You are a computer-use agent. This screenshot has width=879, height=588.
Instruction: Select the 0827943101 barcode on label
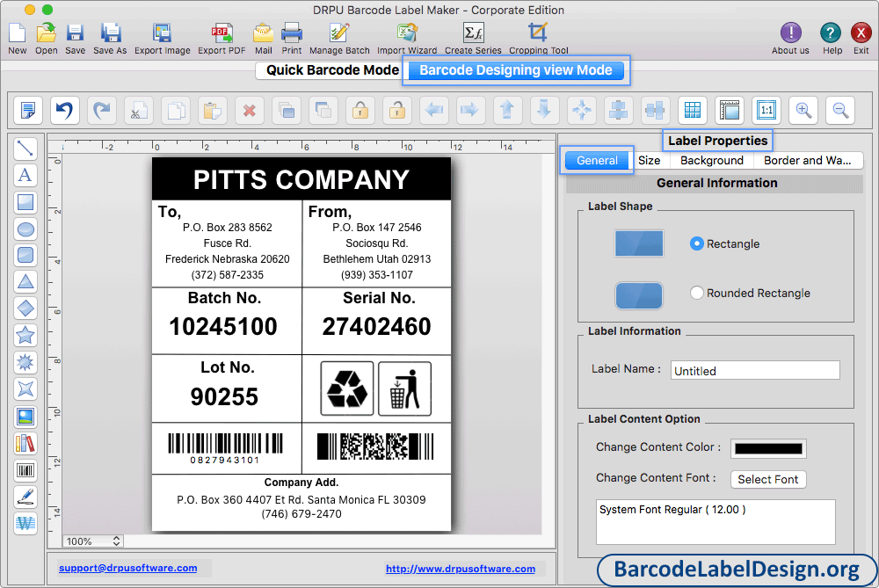coord(225,448)
